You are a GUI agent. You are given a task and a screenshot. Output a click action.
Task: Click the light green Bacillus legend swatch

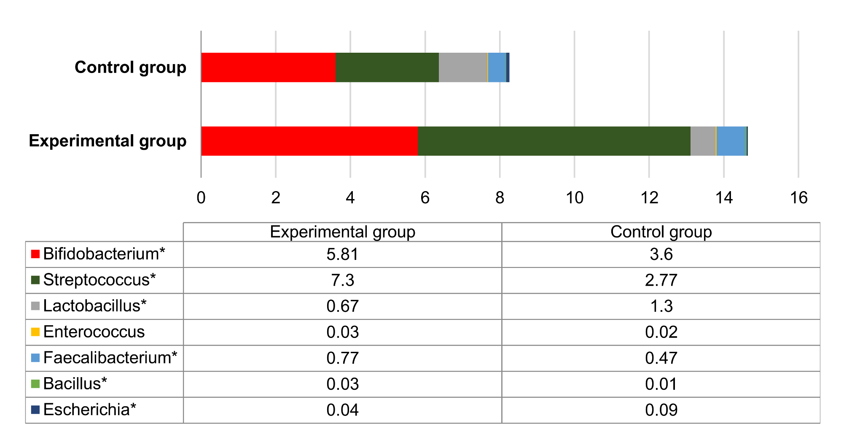(35, 384)
